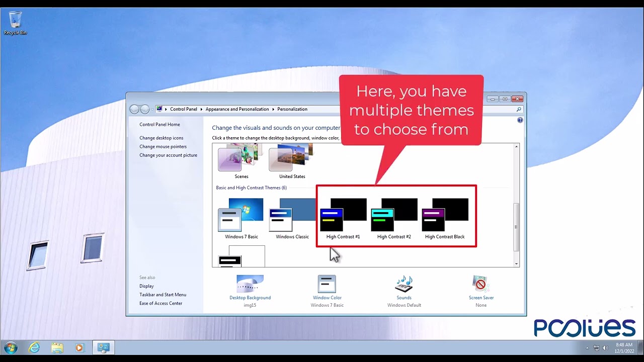Click the Desktop Background text link

click(x=250, y=298)
